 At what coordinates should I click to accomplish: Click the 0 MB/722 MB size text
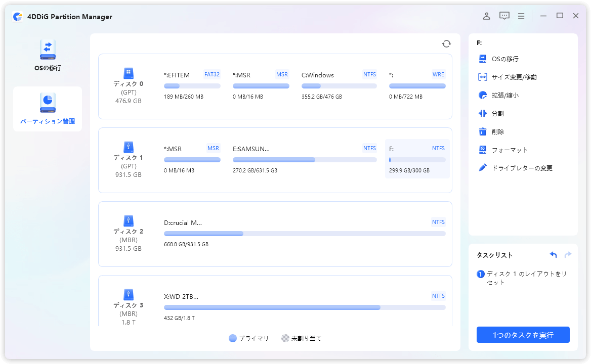coord(406,97)
